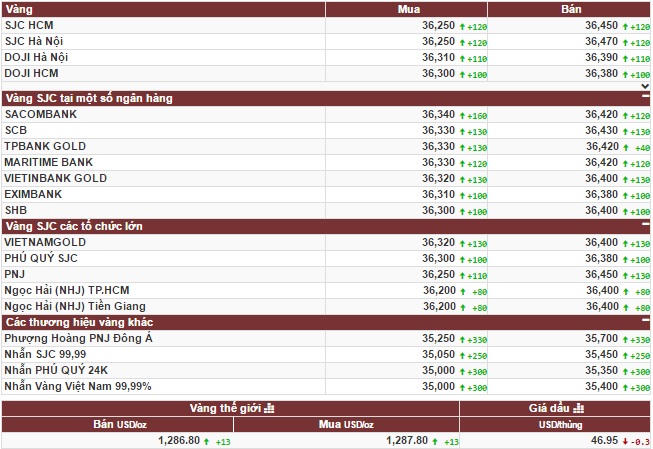Click up arrow beside Nhẫn SJC 99,99 sell price
This screenshot has width=653, height=449.
[625, 355]
